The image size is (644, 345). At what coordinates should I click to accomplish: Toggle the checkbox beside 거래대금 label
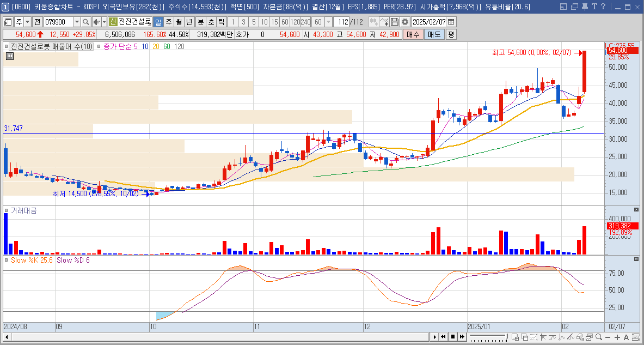coord(7,210)
